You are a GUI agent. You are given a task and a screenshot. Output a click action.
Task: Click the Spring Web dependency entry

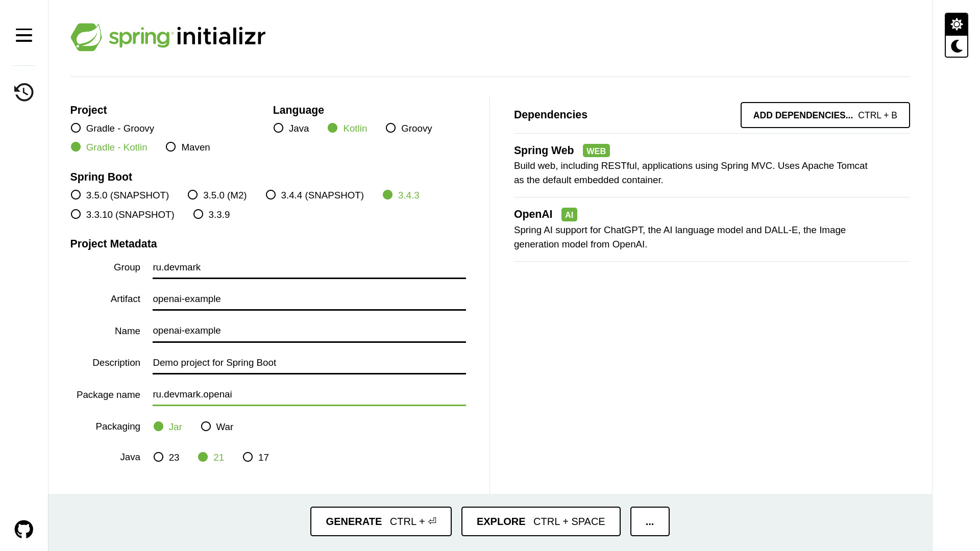point(712,165)
